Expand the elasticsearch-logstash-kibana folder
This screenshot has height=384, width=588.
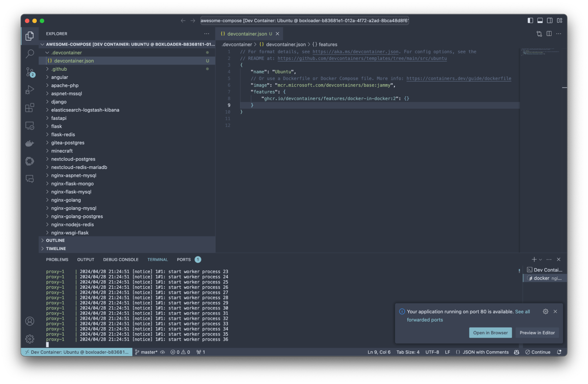[127, 110]
